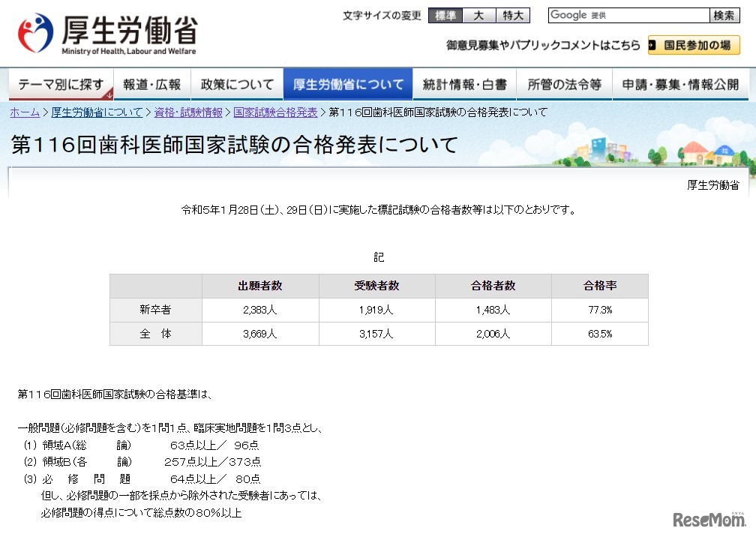Open the 統計情報・白書 menu tab

(465, 84)
